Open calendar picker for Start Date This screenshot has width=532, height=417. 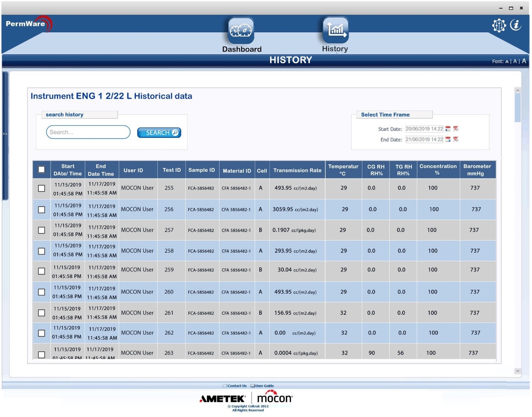(x=448, y=129)
